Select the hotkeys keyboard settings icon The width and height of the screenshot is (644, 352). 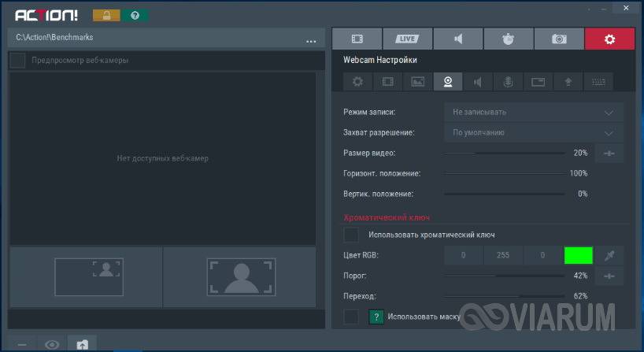(x=599, y=81)
